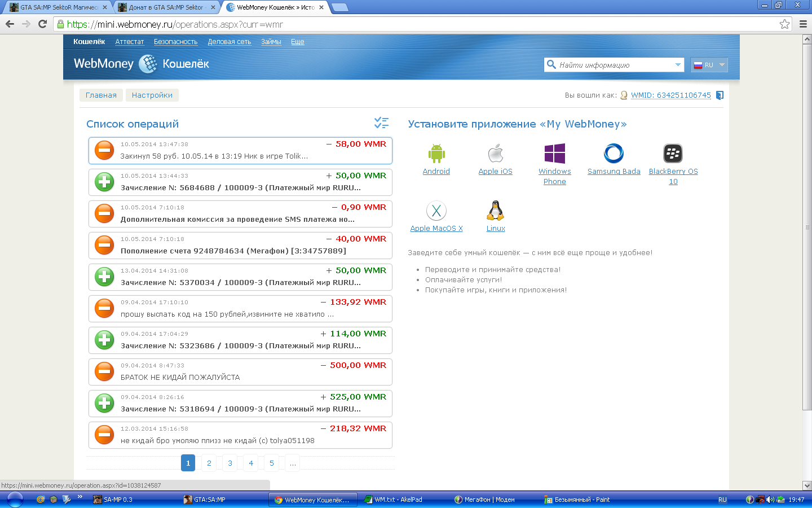Image resolution: width=812 pixels, height=508 pixels.
Task: Click the Найти информацию search field
Action: click(x=615, y=65)
